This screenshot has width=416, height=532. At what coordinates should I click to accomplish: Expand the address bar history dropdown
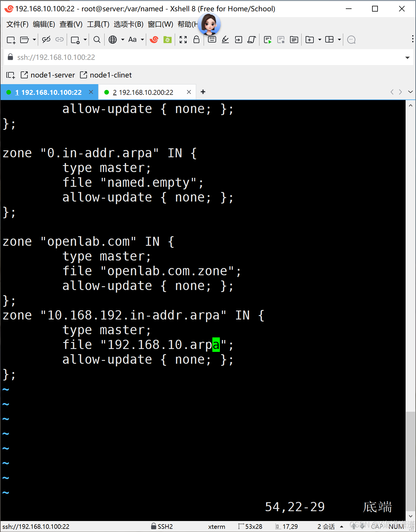tap(407, 58)
